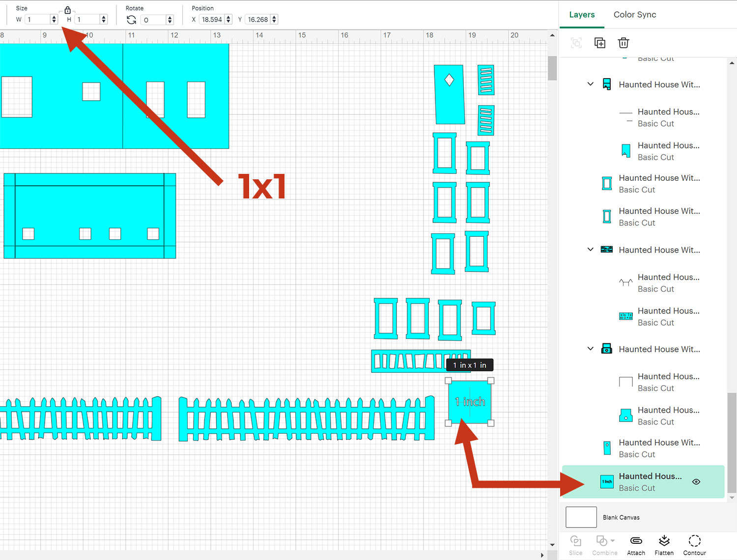This screenshot has width=737, height=560.
Task: Click the Layers panel scrollbar thumb
Action: point(732,442)
